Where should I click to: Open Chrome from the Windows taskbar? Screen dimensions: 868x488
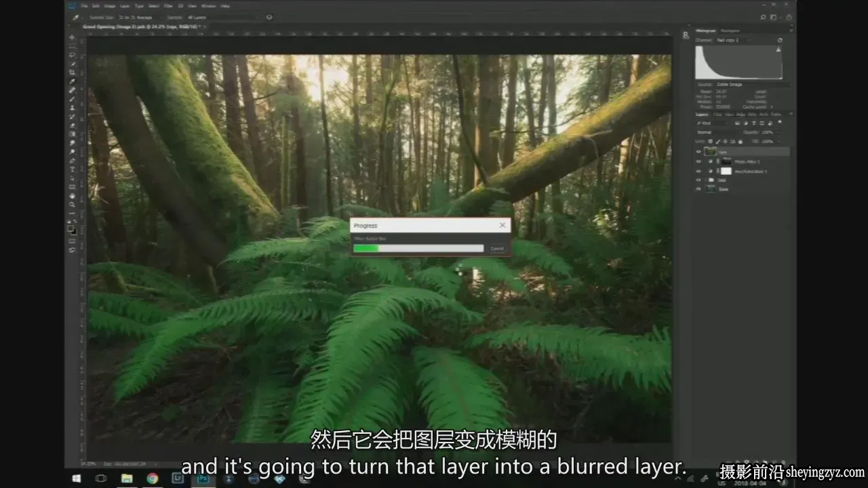tap(153, 479)
